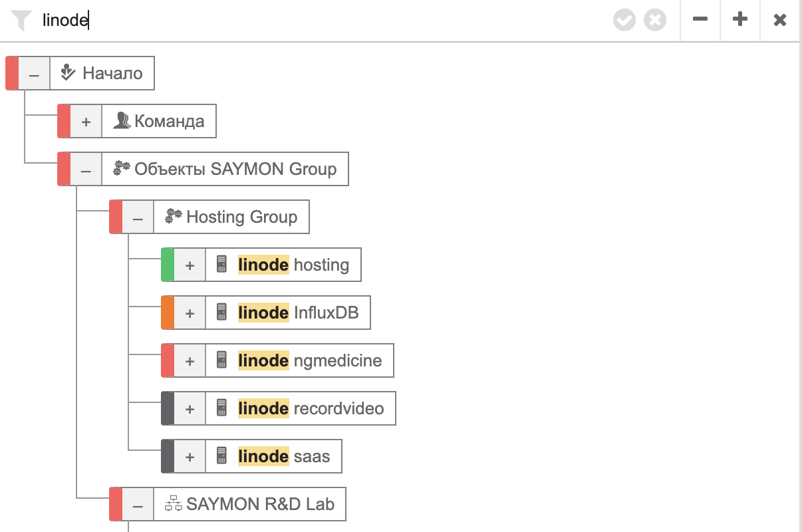Click server icon of linode saas
The width and height of the screenshot is (802, 532).
[x=222, y=456]
